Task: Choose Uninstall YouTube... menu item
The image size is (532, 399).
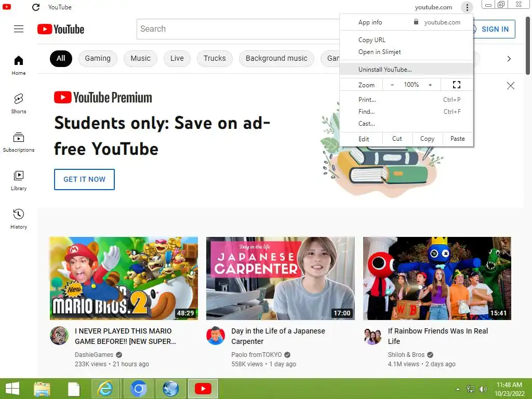Action: pyautogui.click(x=406, y=70)
